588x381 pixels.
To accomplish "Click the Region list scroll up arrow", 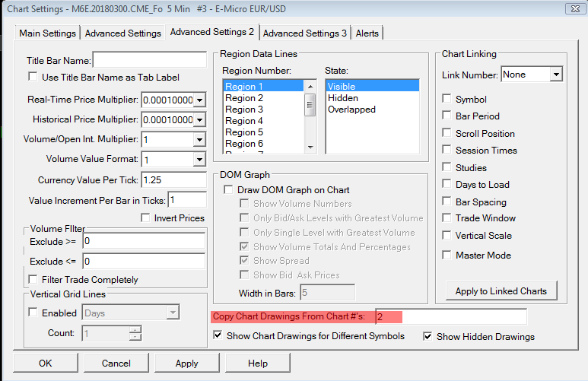I will tap(310, 87).
